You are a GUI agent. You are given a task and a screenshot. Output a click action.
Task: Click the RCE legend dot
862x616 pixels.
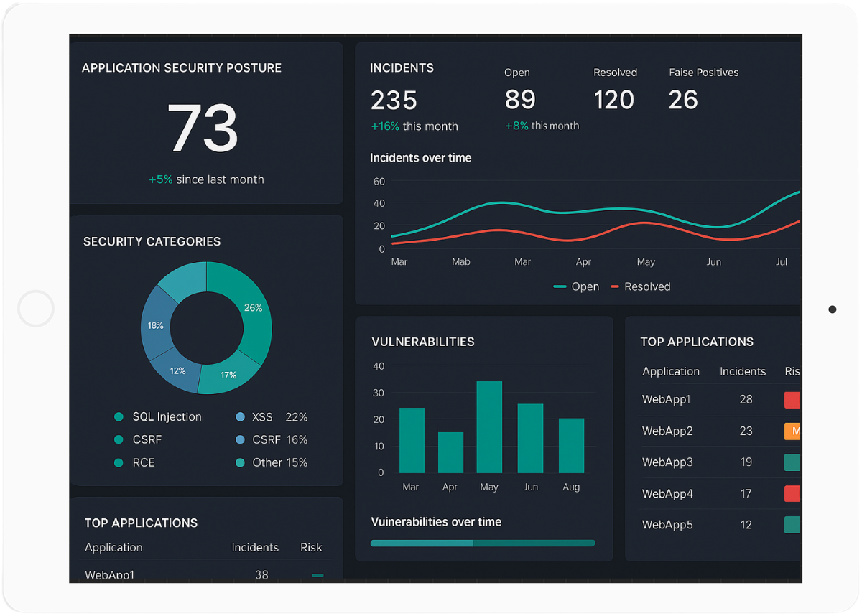coord(119,463)
